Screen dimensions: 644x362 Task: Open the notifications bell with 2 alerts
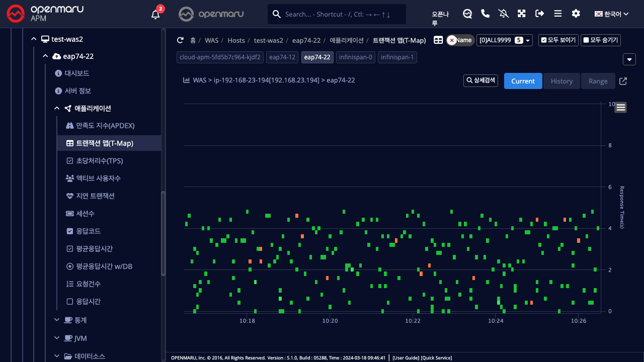(156, 14)
